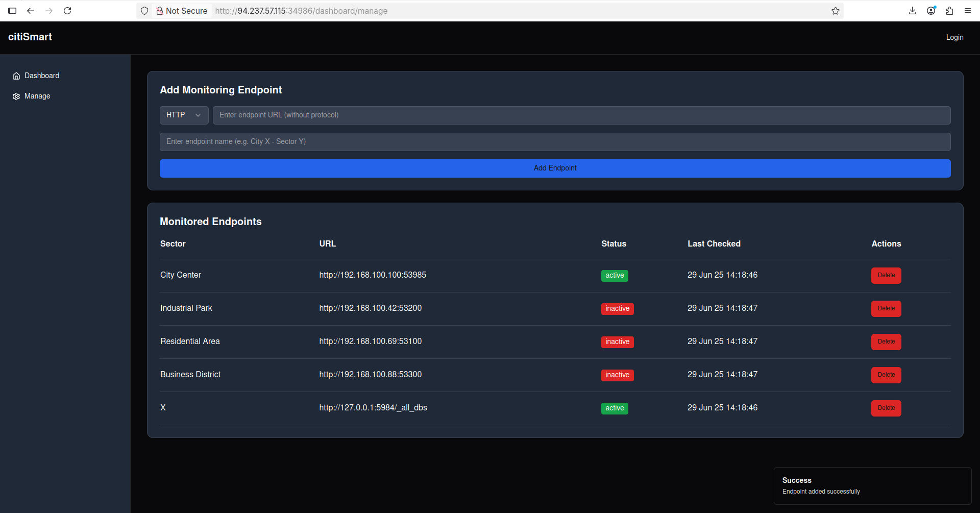Screen dimensions: 980x513
Task: Click the Last Checked column header
Action: coord(714,244)
